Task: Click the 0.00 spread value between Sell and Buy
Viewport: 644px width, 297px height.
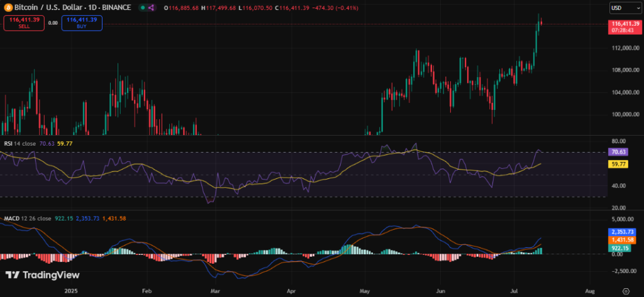Action: click(x=53, y=23)
